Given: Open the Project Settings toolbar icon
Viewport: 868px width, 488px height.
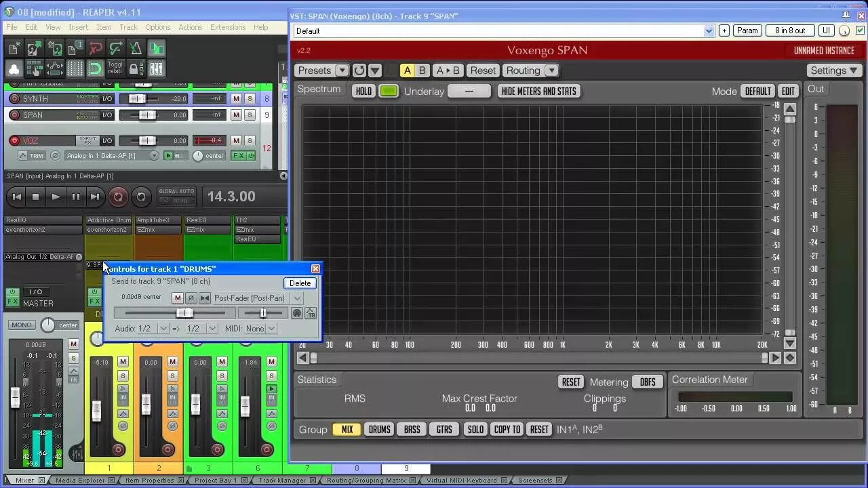Looking at the screenshot, I should point(75,48).
